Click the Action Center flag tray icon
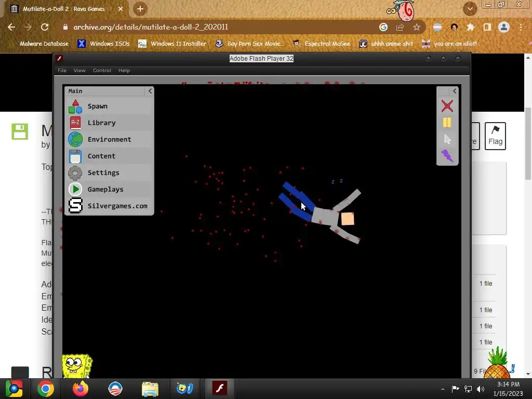532x399 pixels. point(455,389)
